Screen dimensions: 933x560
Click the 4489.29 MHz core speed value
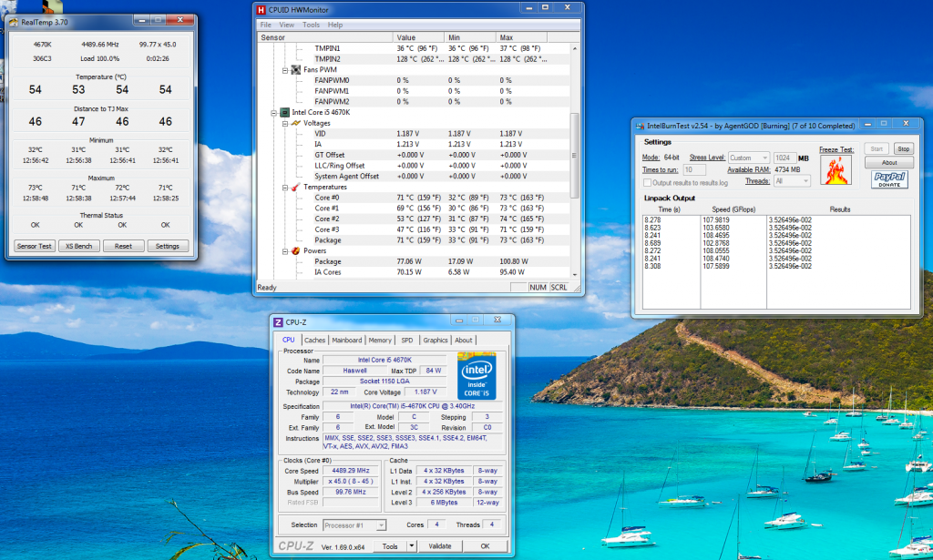tap(351, 470)
